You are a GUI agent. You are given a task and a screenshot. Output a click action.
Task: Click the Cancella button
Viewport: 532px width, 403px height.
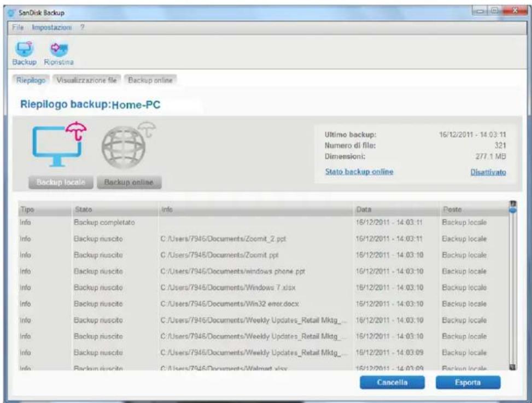[392, 383]
